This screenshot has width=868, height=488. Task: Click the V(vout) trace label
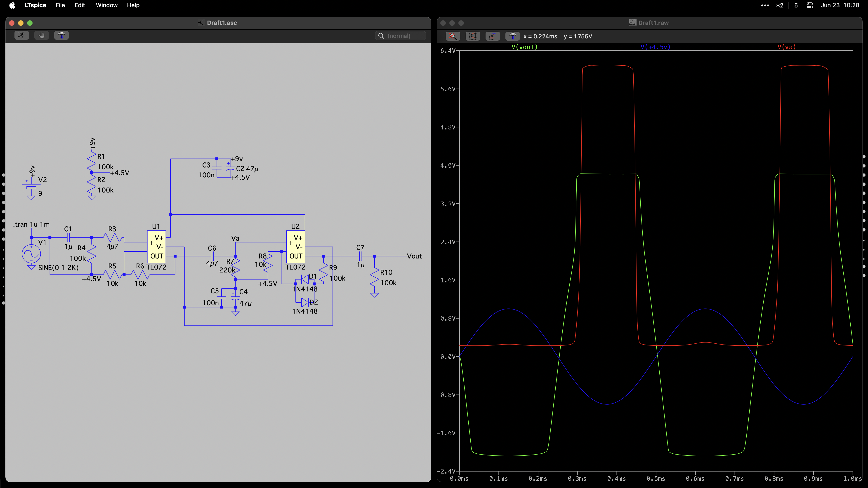click(524, 47)
